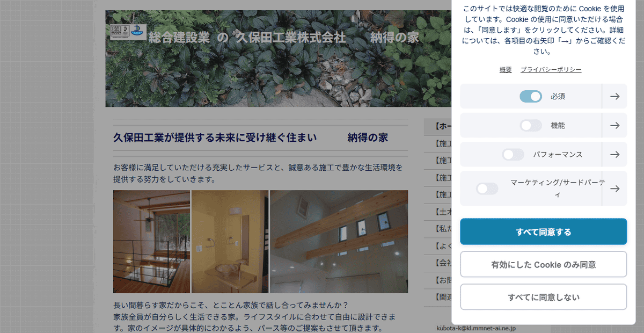Click the すべてに同意しない button
Screen dimensions: 644x333
[543, 296]
